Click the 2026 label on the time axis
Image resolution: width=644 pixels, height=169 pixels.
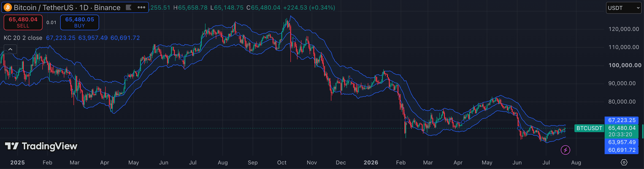point(371,163)
